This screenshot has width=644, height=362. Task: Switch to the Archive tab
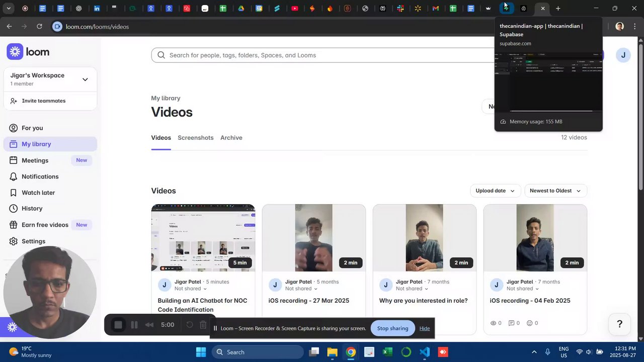pos(231,138)
